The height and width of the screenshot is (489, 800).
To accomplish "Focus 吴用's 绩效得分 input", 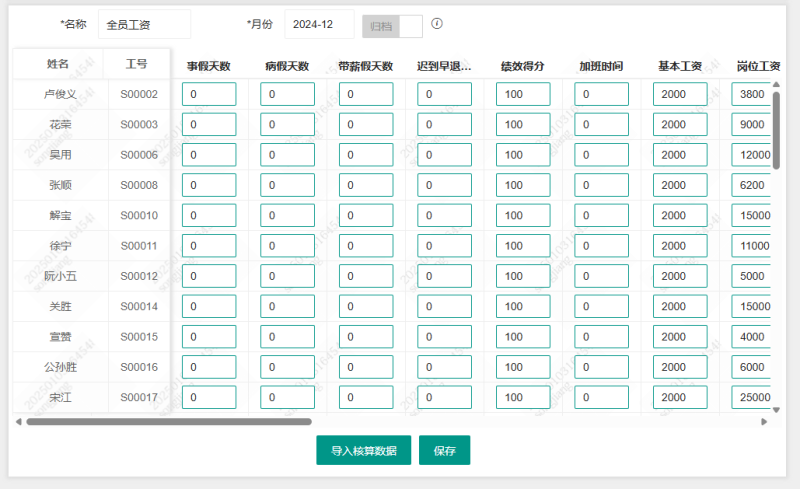I will (522, 155).
